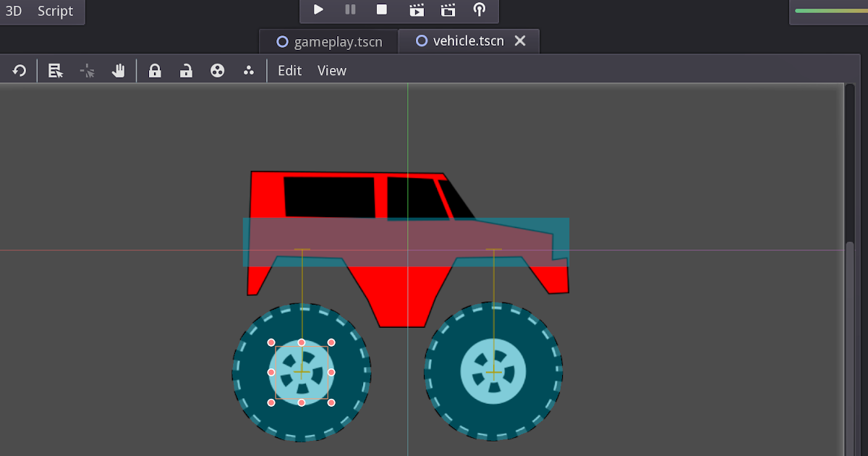Play a custom scene
The width and height of the screenshot is (868, 456).
[x=447, y=9]
